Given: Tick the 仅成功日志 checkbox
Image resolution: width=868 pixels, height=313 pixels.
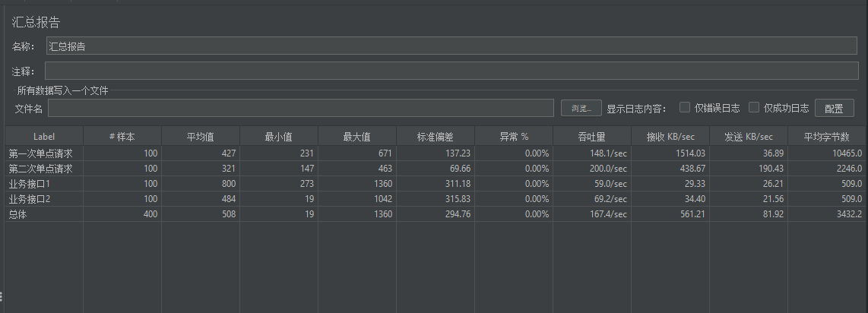Looking at the screenshot, I should (755, 107).
